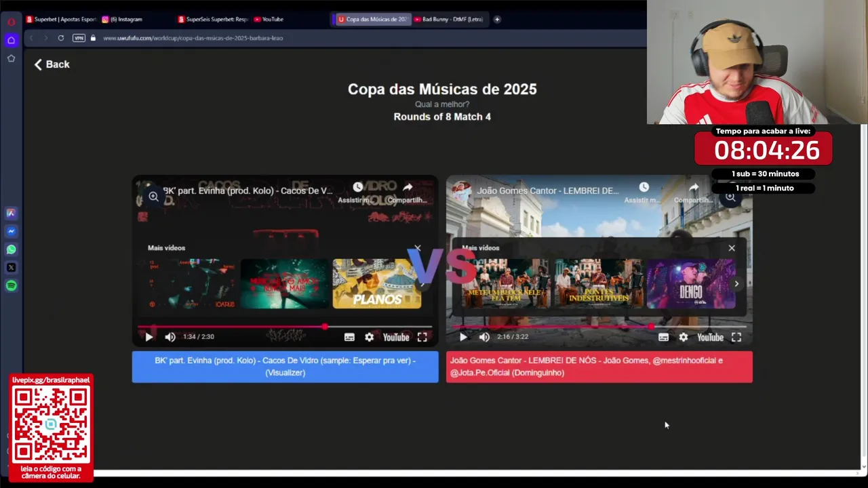Seek the right video progress bar

(599, 327)
